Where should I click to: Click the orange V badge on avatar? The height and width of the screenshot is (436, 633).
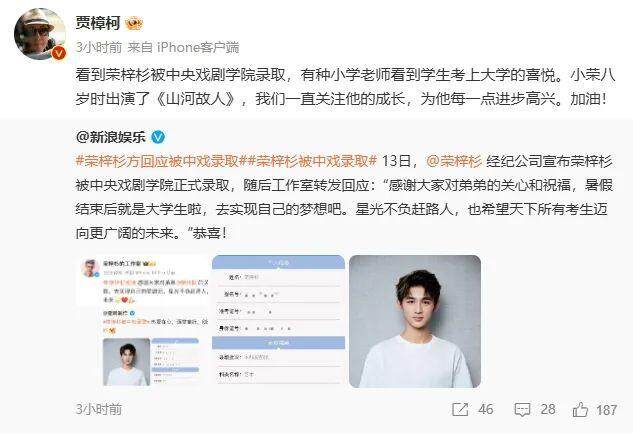(x=59, y=52)
